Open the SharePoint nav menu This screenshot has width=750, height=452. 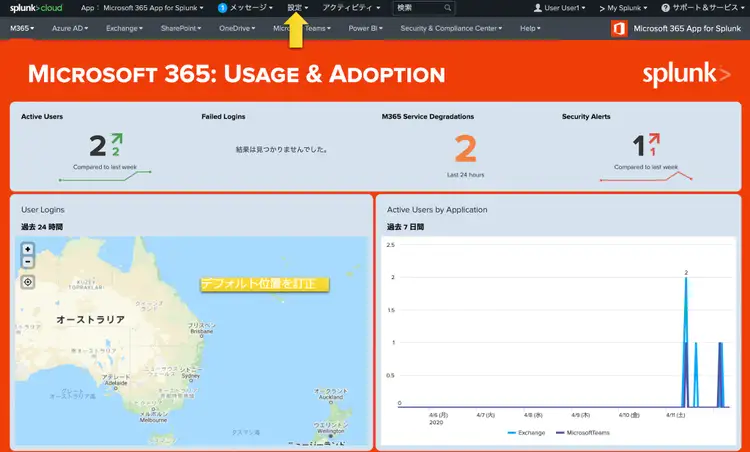(181, 28)
